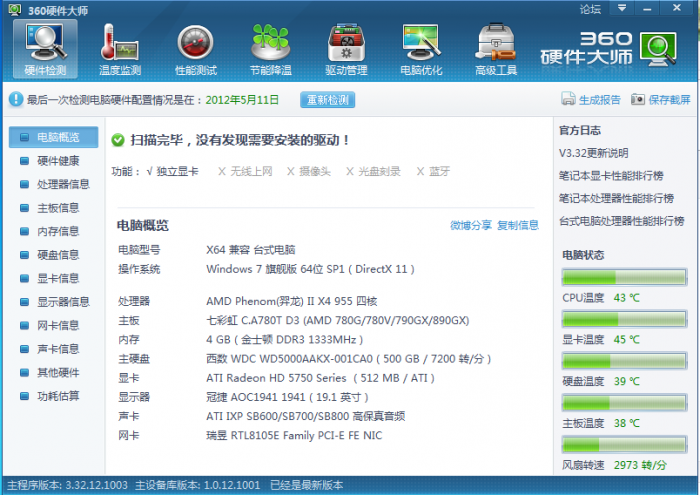Click 保存截屏 to save screenshot

point(661,99)
